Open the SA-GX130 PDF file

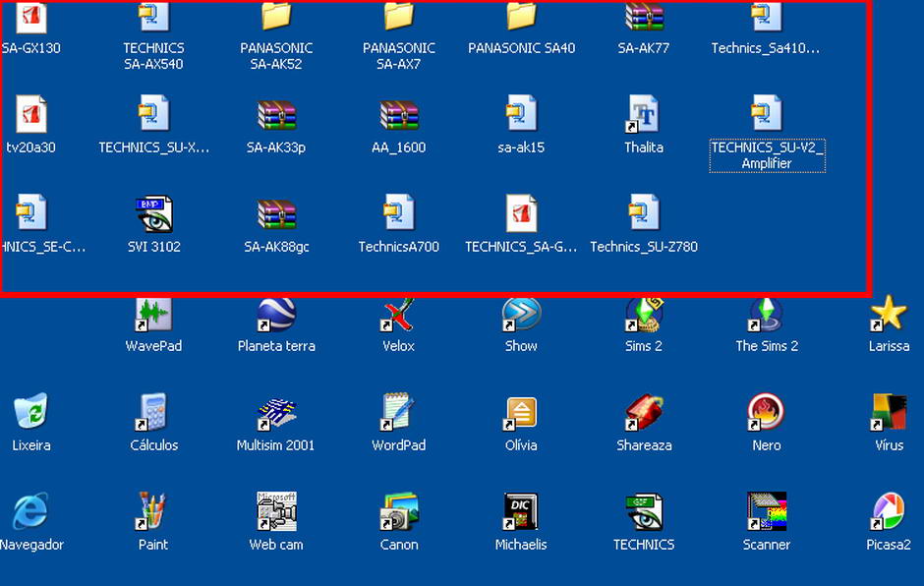31,17
